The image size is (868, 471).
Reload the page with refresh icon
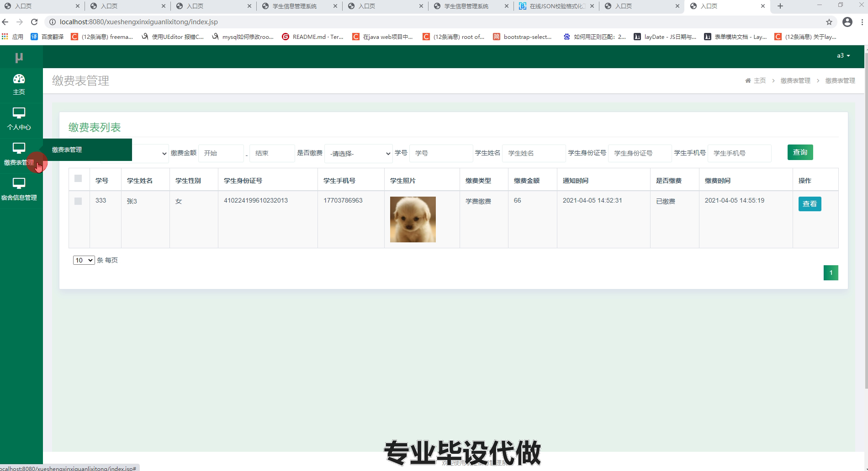tap(34, 22)
